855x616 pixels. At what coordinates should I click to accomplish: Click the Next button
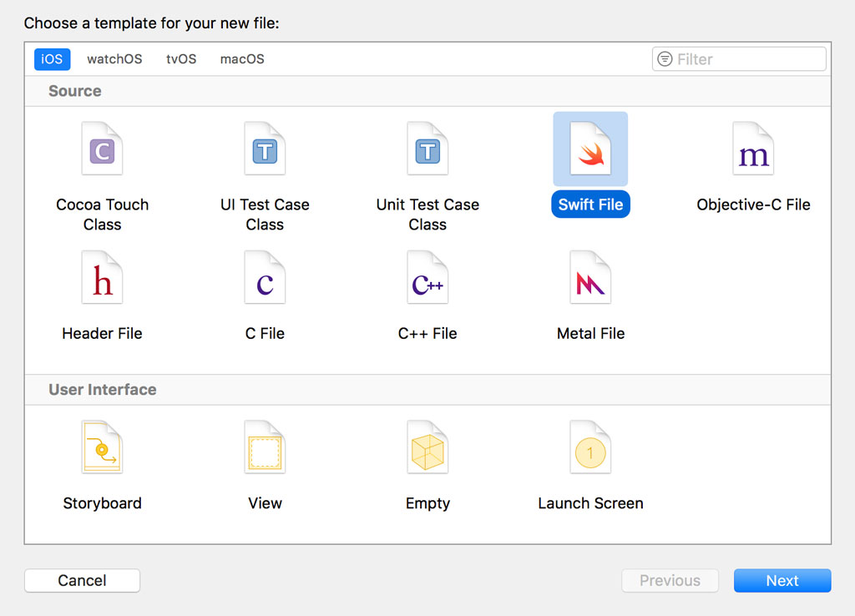(x=782, y=580)
